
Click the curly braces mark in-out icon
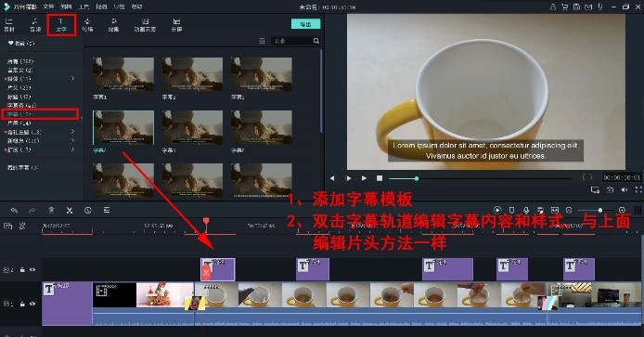[x=587, y=177]
